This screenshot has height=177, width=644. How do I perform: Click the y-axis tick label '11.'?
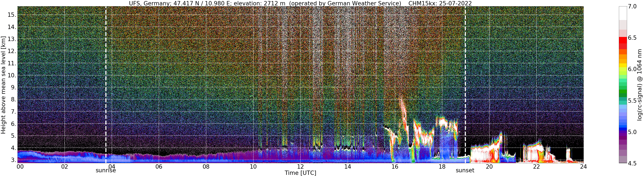12,63
